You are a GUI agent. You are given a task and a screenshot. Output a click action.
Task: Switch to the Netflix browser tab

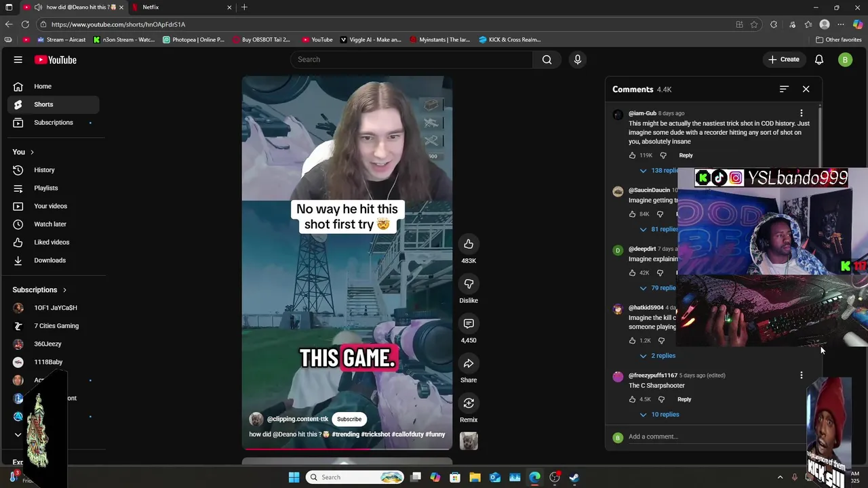pyautogui.click(x=181, y=7)
